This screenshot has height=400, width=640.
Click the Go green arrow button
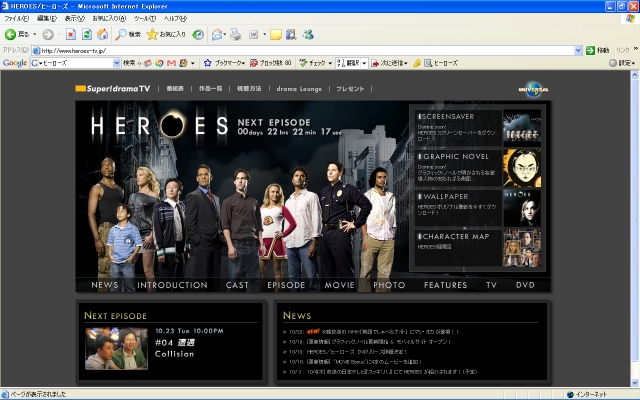click(x=590, y=50)
